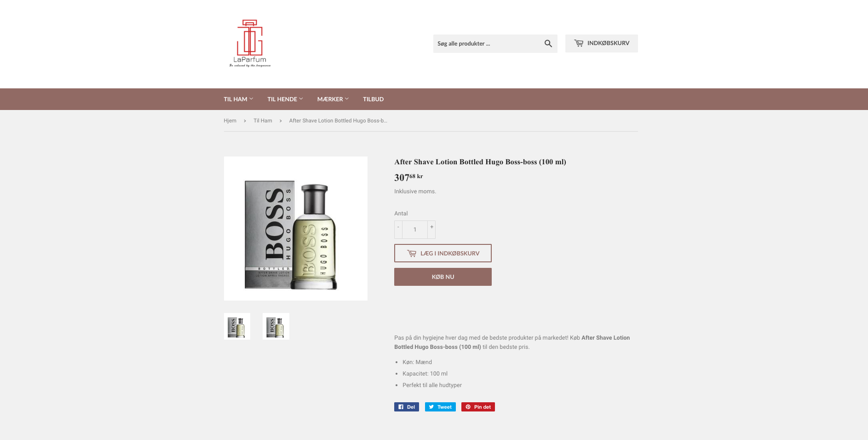
Task: Click the Antal quantity input
Action: pyautogui.click(x=415, y=229)
